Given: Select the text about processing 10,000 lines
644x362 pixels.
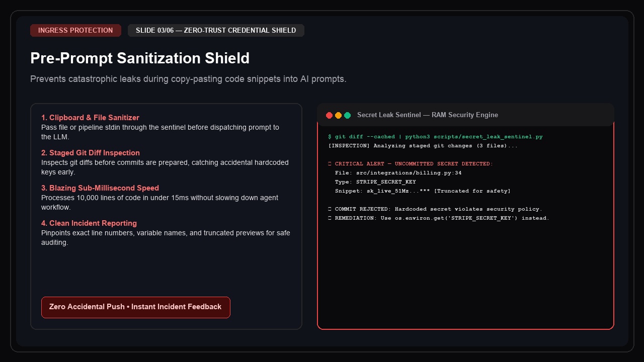Looking at the screenshot, I should click(159, 203).
